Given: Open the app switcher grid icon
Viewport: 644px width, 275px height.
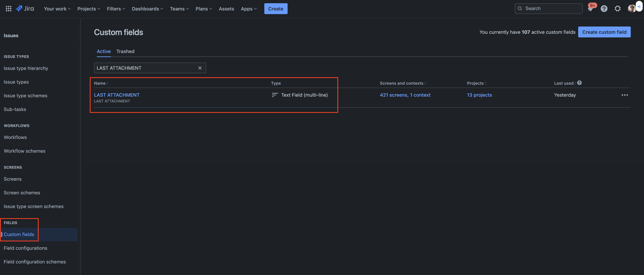Looking at the screenshot, I should pyautogui.click(x=9, y=9).
